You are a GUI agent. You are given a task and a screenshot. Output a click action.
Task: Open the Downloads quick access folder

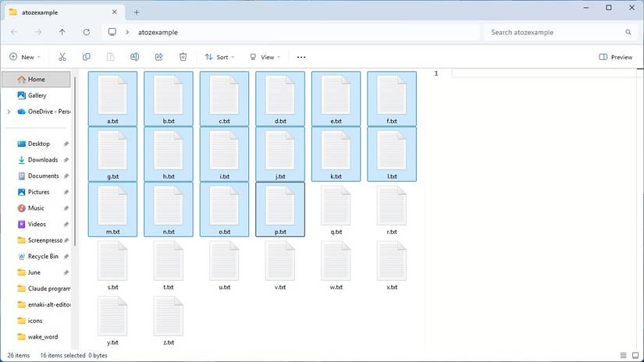click(x=36, y=160)
